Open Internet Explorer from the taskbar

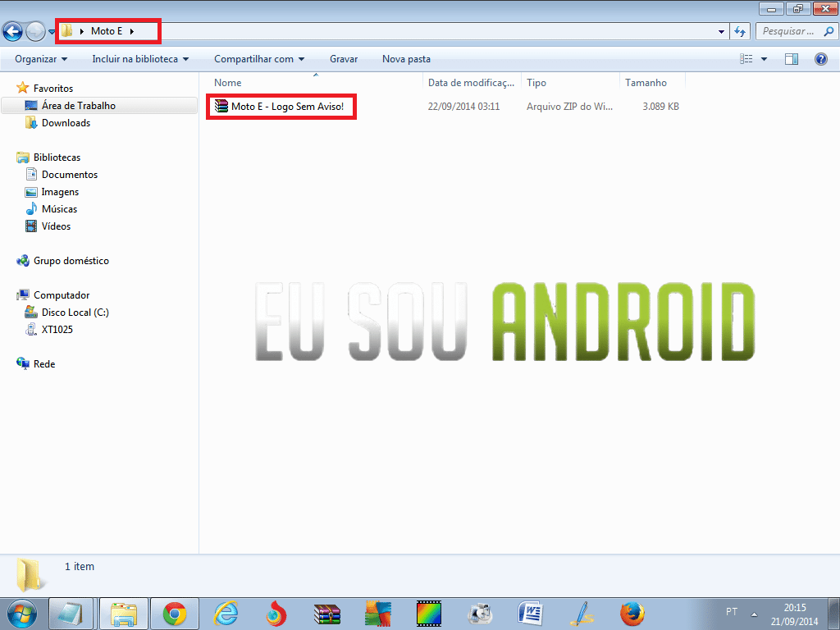[226, 613]
